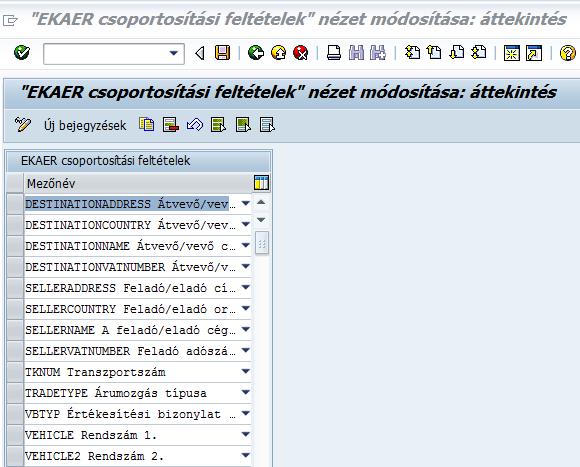Click Select Block icon
Viewport: 580px width, 467px height.
coord(243,125)
